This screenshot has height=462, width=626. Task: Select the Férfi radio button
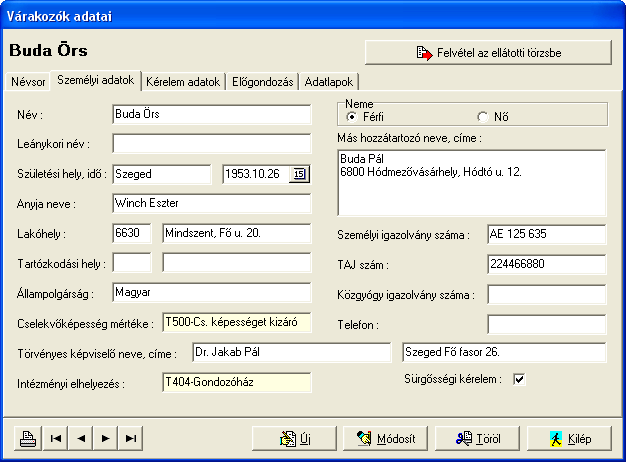coord(351,117)
